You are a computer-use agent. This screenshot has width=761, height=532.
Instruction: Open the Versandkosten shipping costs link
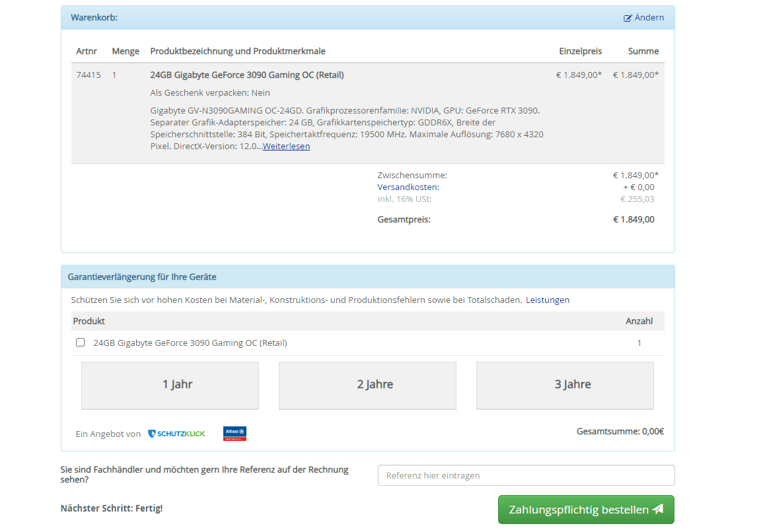[x=408, y=187]
